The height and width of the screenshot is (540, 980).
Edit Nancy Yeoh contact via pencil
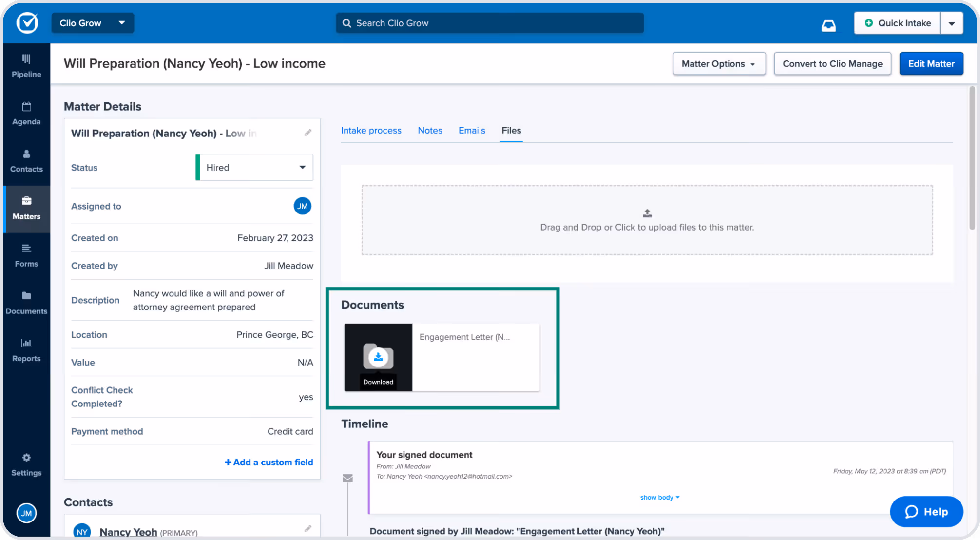(308, 529)
